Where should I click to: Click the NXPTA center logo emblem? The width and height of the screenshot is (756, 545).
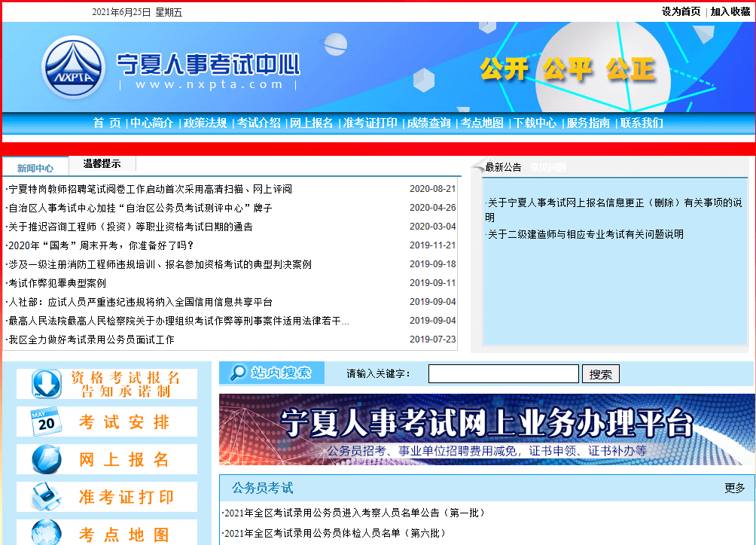pyautogui.click(x=72, y=68)
